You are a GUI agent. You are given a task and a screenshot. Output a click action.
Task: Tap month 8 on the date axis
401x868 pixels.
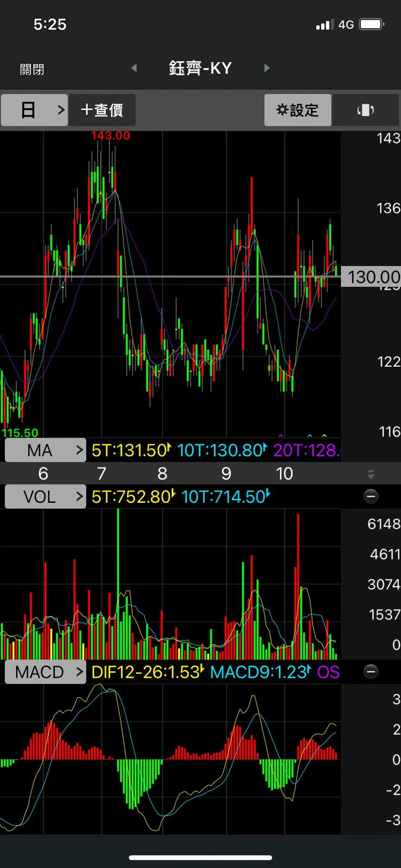tap(162, 474)
